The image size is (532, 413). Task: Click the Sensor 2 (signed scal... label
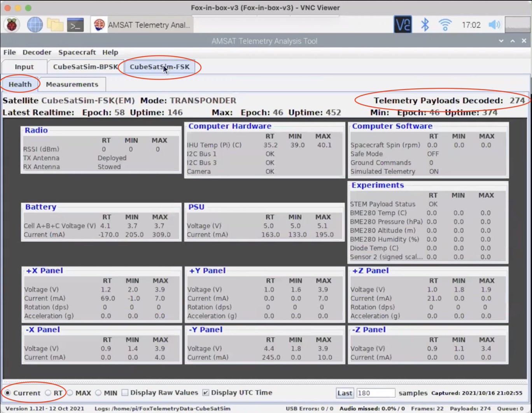pos(386,257)
